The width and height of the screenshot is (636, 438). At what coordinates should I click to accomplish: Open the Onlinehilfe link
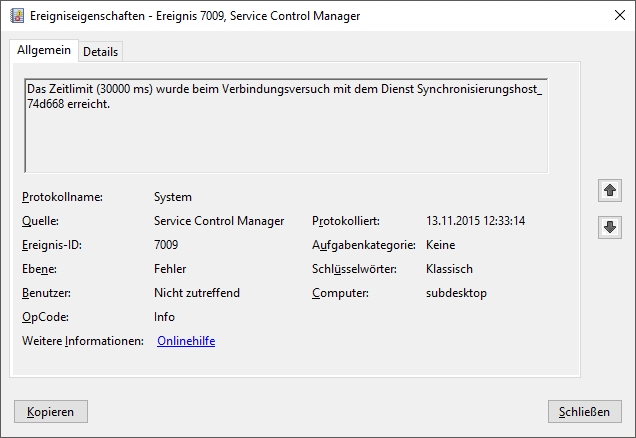point(185,341)
